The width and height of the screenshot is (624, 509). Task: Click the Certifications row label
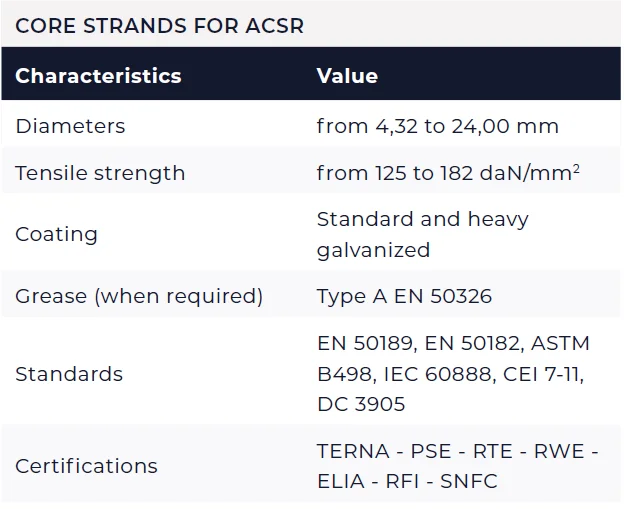coord(86,466)
